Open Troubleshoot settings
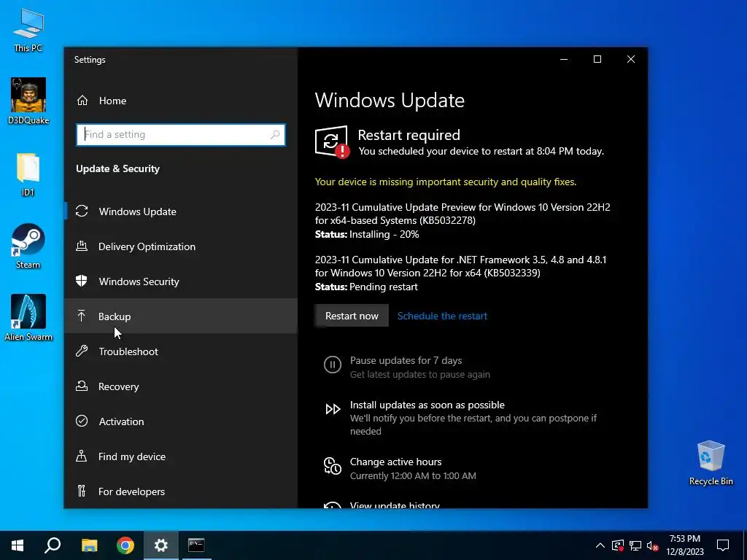 pos(181,351)
